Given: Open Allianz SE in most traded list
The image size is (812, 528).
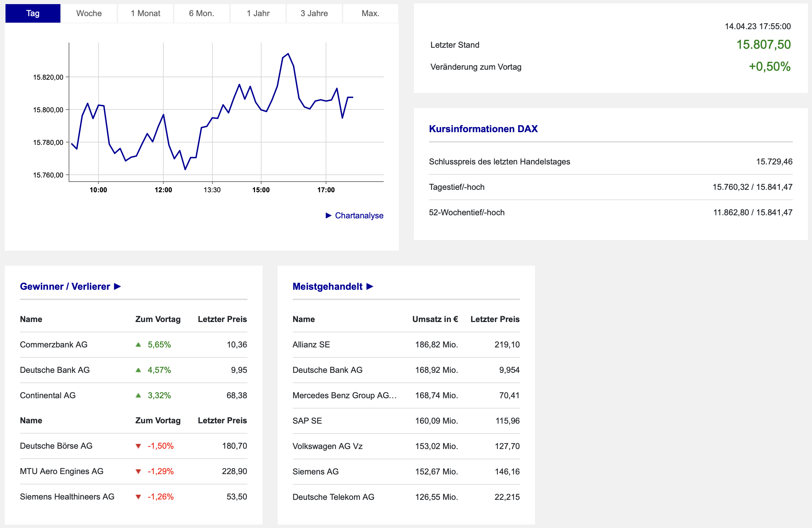Looking at the screenshot, I should point(311,345).
